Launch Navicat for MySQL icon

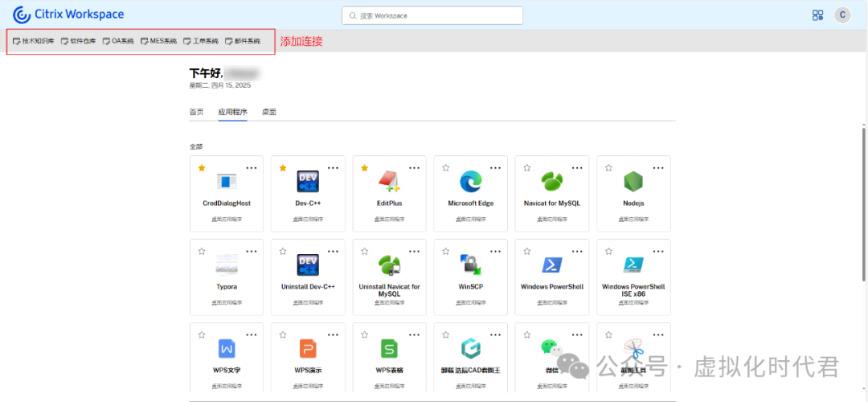tap(552, 182)
